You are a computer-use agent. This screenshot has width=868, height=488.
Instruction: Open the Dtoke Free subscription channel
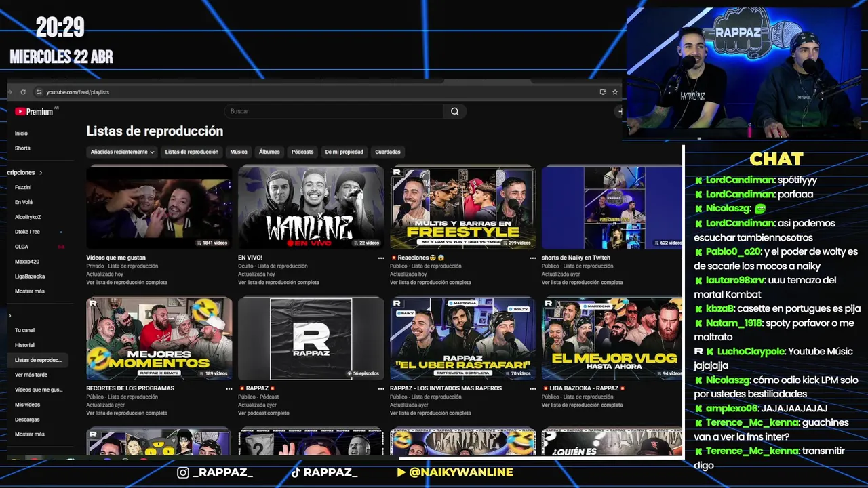click(x=27, y=232)
